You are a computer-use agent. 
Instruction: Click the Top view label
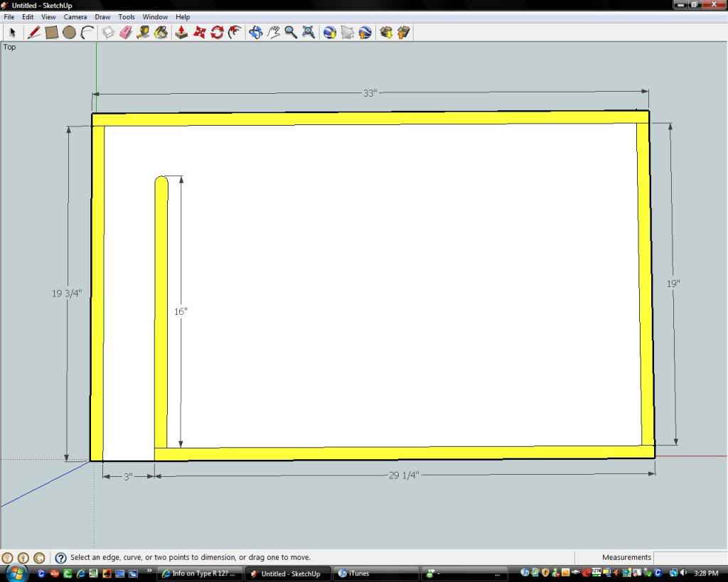[x=9, y=47]
